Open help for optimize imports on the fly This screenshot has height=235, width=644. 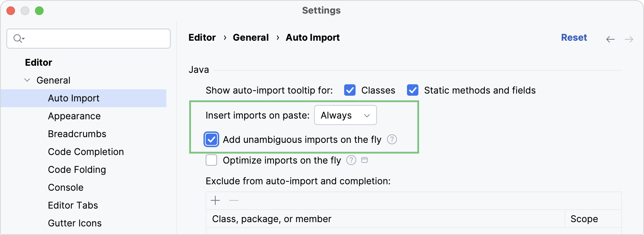point(351,160)
